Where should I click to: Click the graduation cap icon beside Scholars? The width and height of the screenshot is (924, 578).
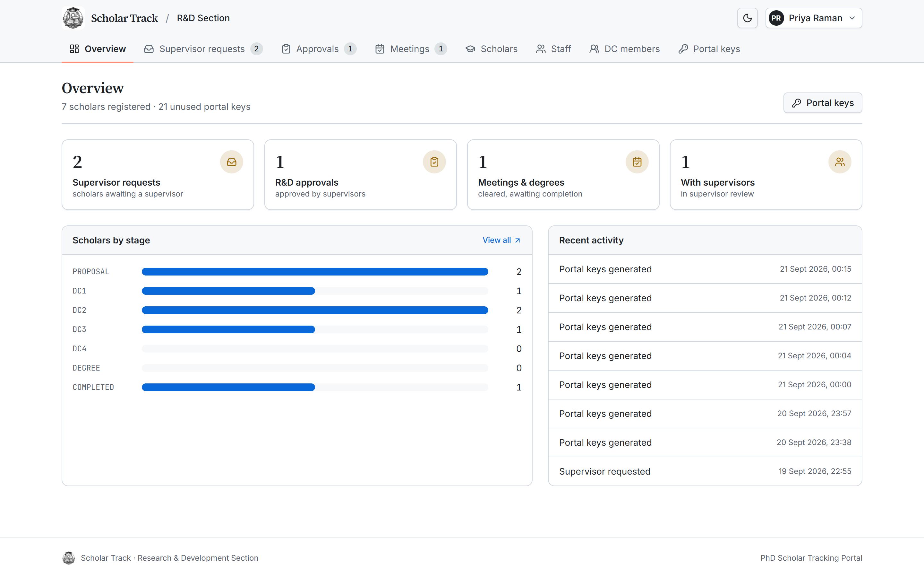(x=470, y=49)
